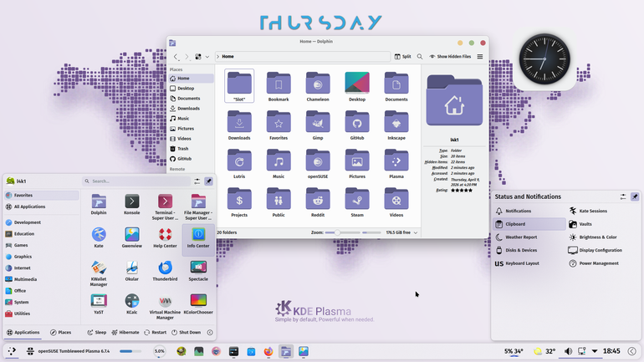Screen dimensions: 644x362
Task: Click the Restart button
Action: 156,333
